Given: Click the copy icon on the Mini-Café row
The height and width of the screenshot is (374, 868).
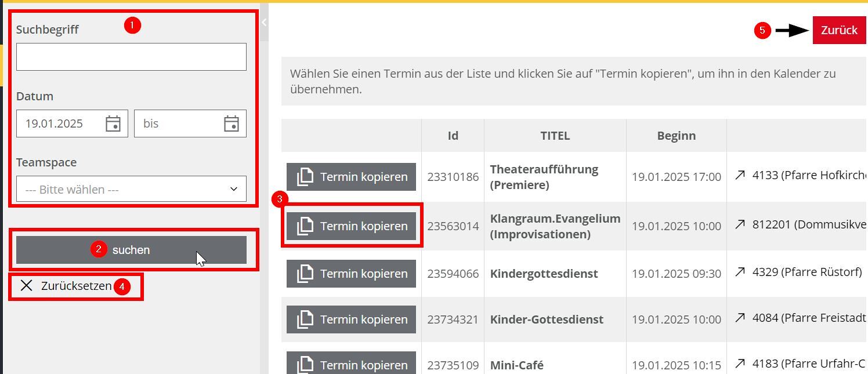Looking at the screenshot, I should (x=306, y=365).
